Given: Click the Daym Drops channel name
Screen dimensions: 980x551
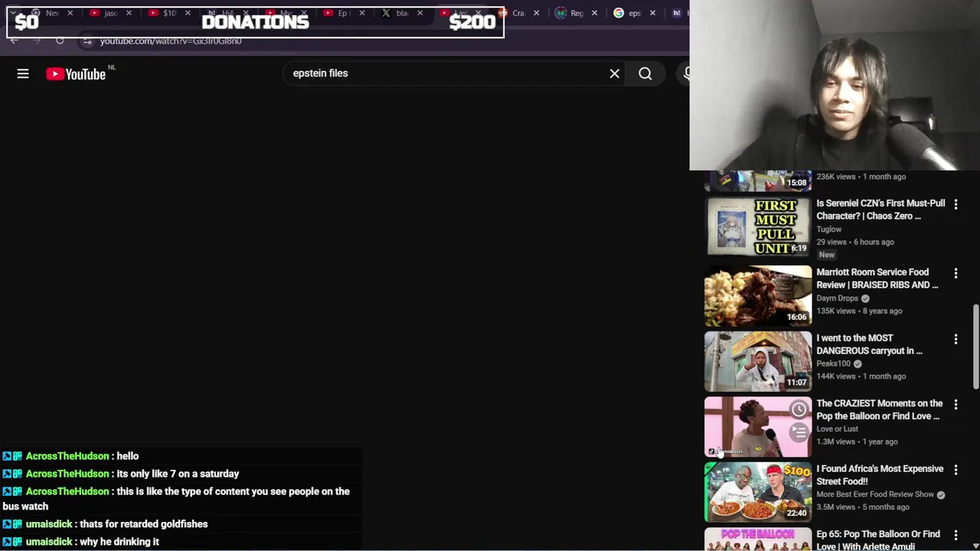Looking at the screenshot, I should 838,298.
